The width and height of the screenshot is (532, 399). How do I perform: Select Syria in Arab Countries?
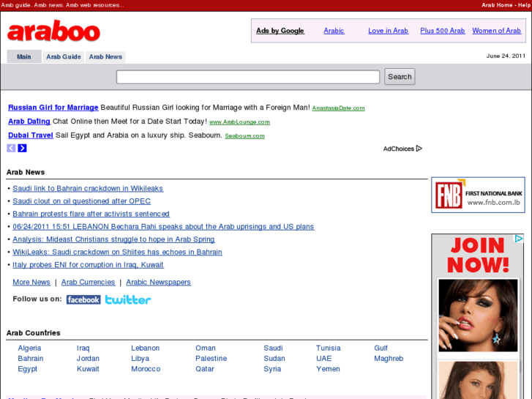pyautogui.click(x=272, y=369)
